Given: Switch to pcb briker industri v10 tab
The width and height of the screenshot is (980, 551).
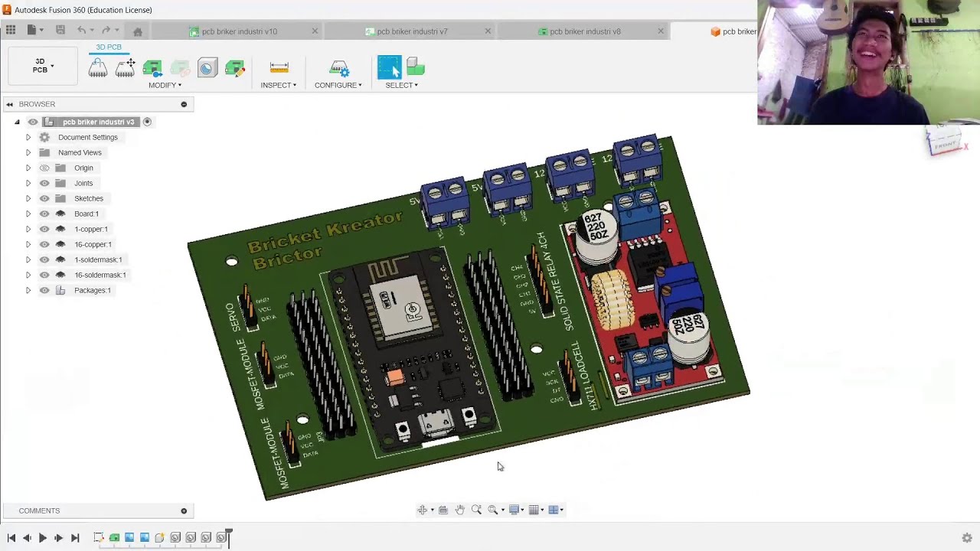Looking at the screenshot, I should pyautogui.click(x=239, y=31).
